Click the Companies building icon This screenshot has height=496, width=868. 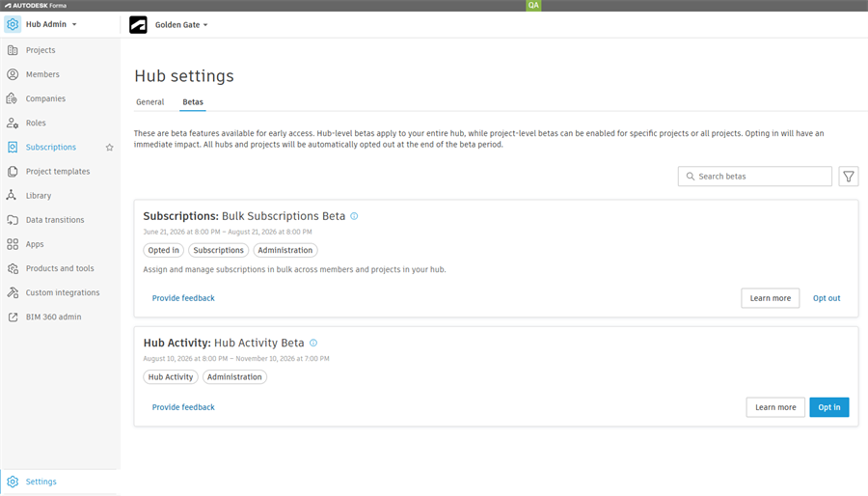coord(13,98)
